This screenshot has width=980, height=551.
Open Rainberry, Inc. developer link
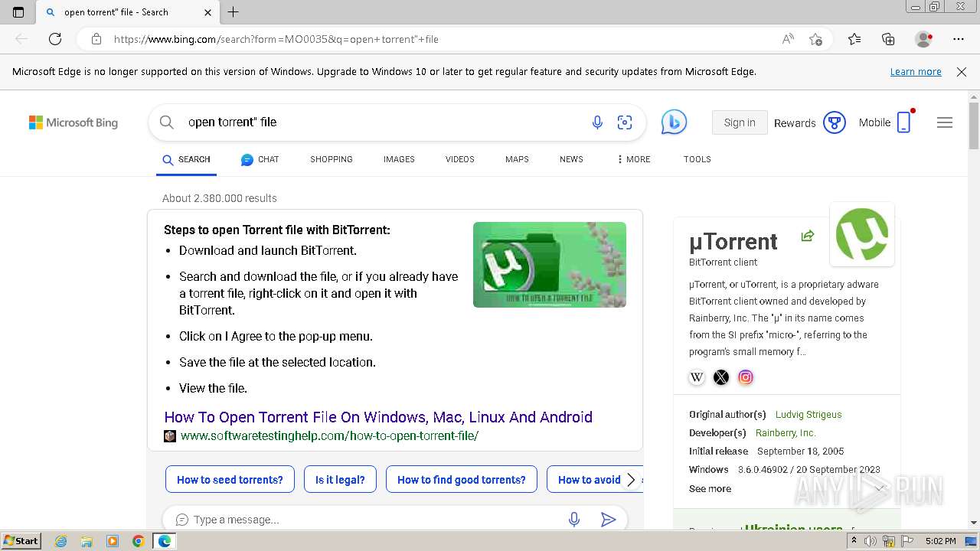coord(786,433)
